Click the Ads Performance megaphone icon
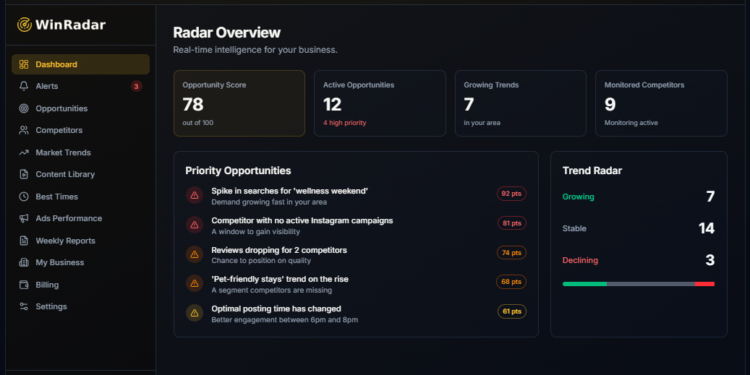The width and height of the screenshot is (750, 375). coord(23,218)
